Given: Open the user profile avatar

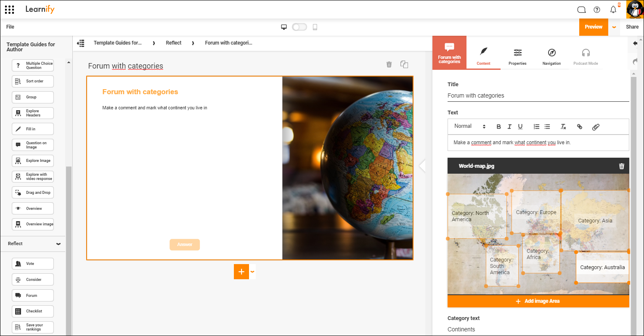Looking at the screenshot, I should pos(635,9).
